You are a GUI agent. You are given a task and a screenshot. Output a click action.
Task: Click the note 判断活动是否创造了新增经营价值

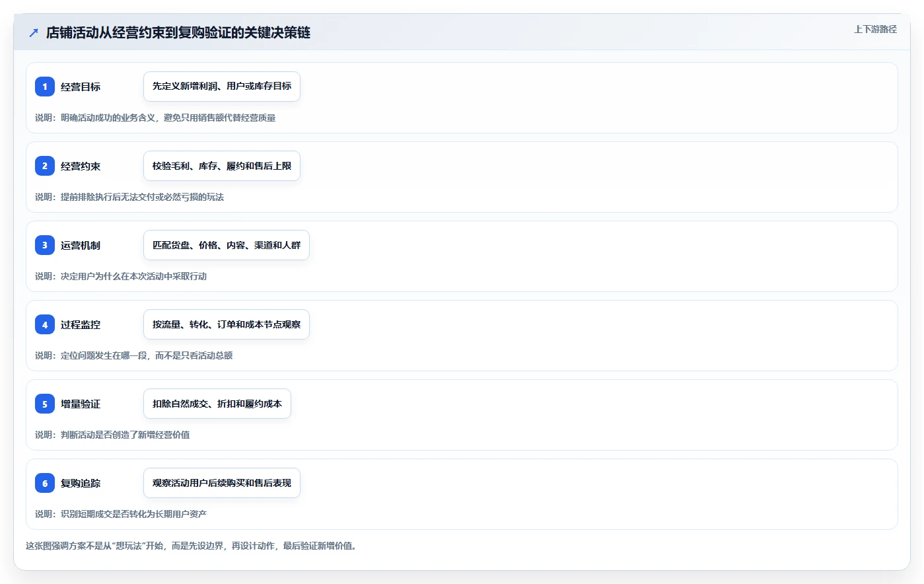pos(125,435)
